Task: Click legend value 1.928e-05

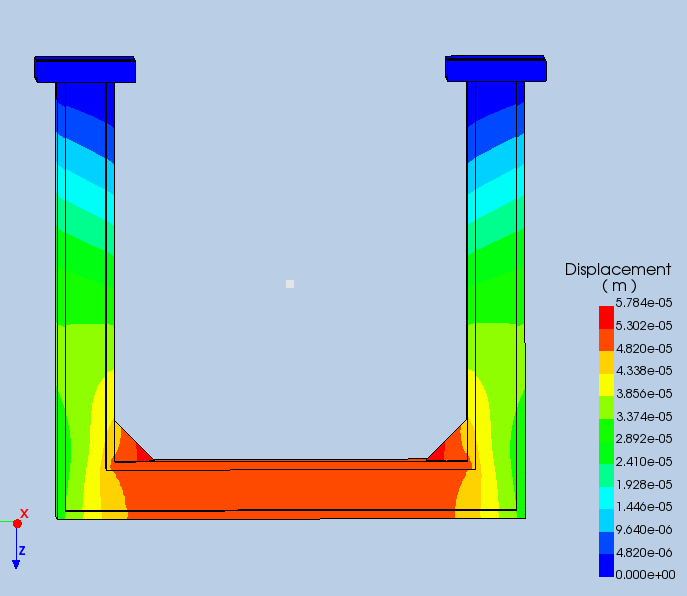Action: pyautogui.click(x=644, y=484)
